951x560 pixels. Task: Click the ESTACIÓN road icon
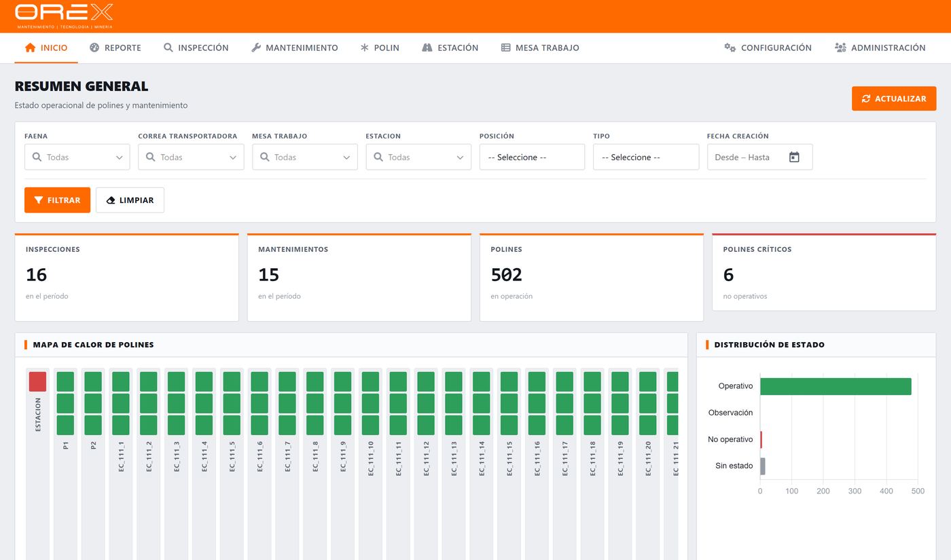point(427,48)
